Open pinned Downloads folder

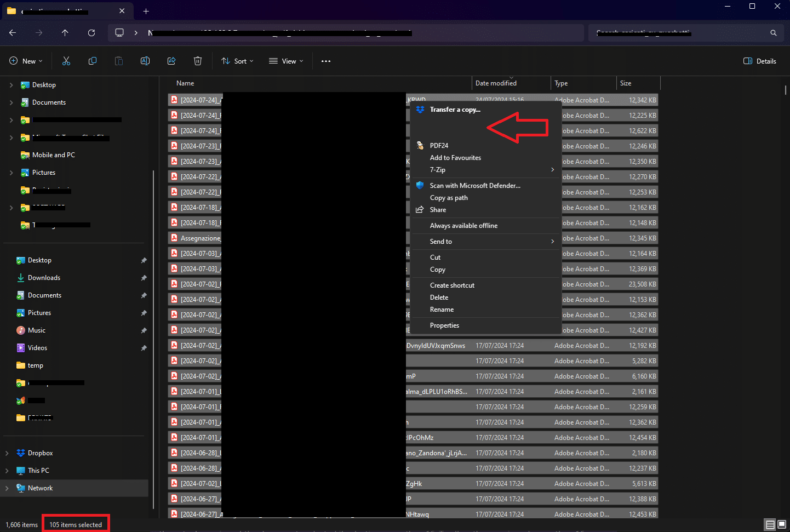[x=44, y=278]
